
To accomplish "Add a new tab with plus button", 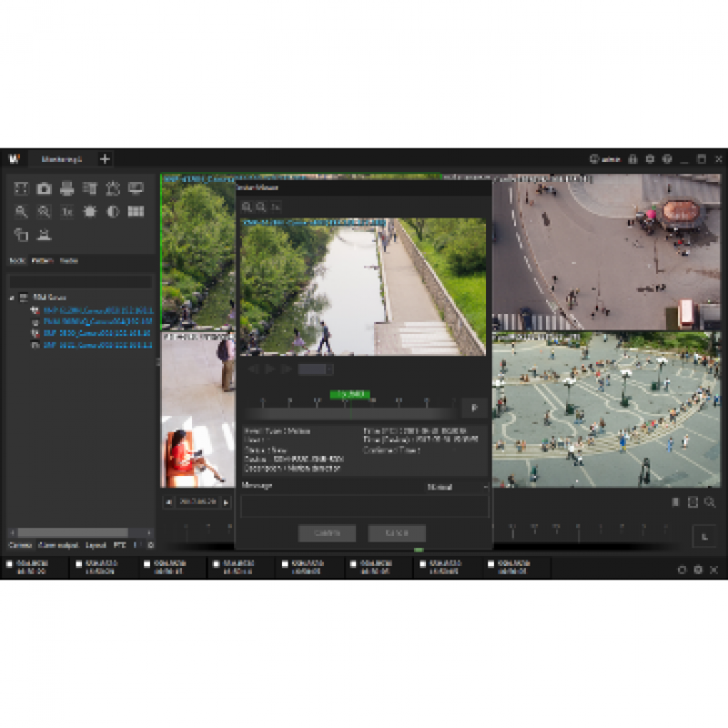I will (105, 159).
